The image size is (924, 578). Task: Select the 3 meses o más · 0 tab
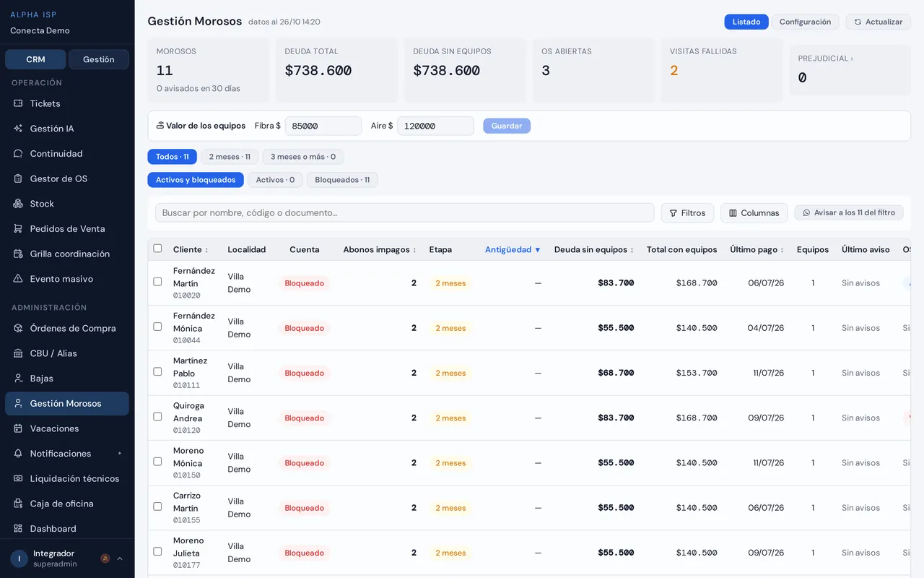click(x=303, y=157)
